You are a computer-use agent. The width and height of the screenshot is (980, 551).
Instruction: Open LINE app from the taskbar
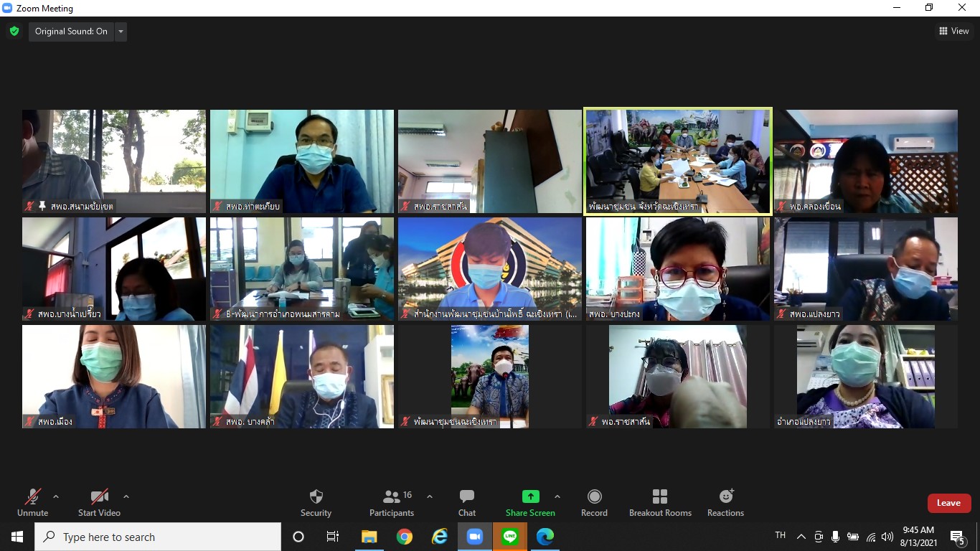coord(510,537)
